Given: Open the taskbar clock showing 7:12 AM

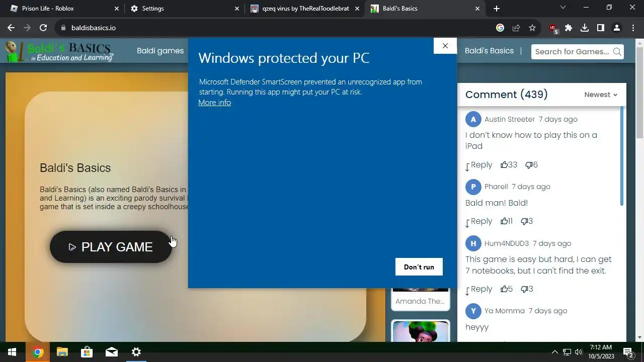Looking at the screenshot, I should [x=601, y=352].
